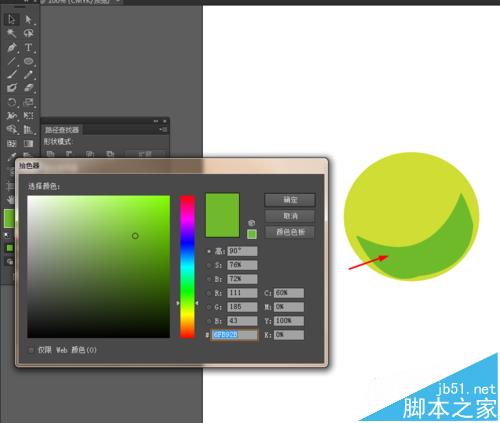This screenshot has width=500, height=423.
Task: Click the green Fill swatch in toolbar
Action: [9, 219]
